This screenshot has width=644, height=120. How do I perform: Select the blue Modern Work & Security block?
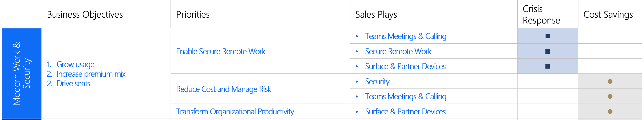[x=22, y=74]
